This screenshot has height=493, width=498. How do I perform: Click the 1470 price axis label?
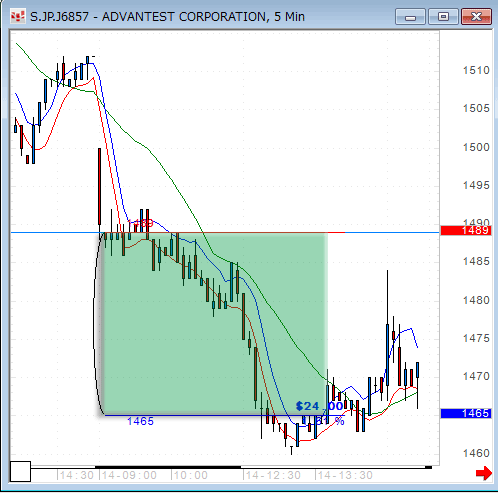pyautogui.click(x=476, y=376)
